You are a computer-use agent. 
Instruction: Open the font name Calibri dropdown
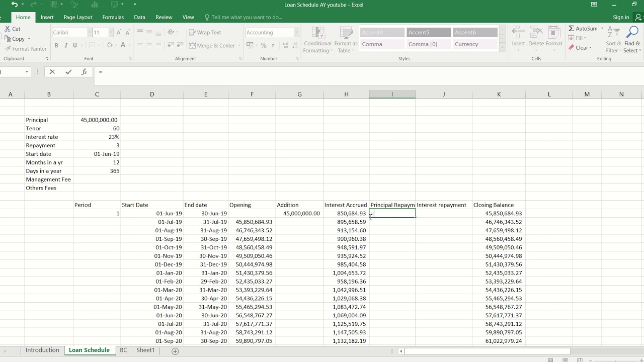coord(90,32)
